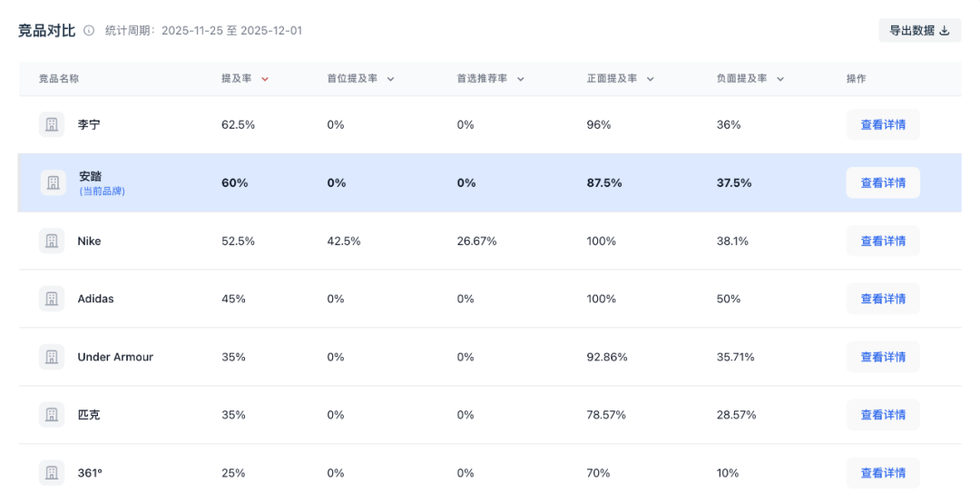Viewport: 980px width, 504px height.
Task: Click the 52.5% mention rate cell
Action: point(238,241)
